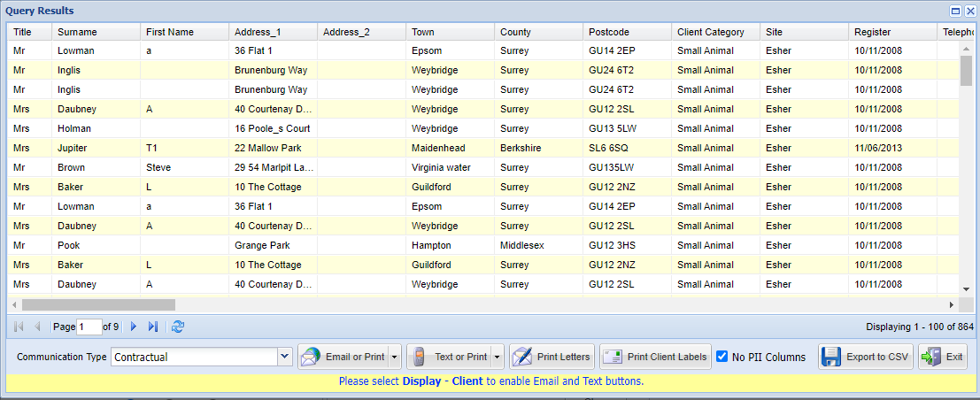
Task: Export results to CSV
Action: coord(866,357)
